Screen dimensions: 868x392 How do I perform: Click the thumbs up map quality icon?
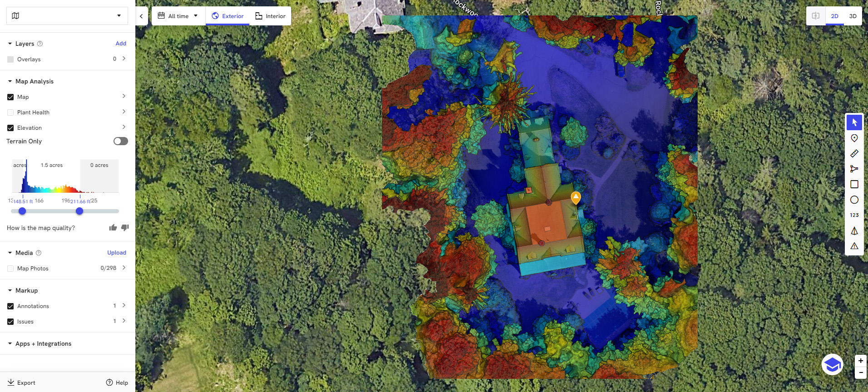pyautogui.click(x=113, y=228)
